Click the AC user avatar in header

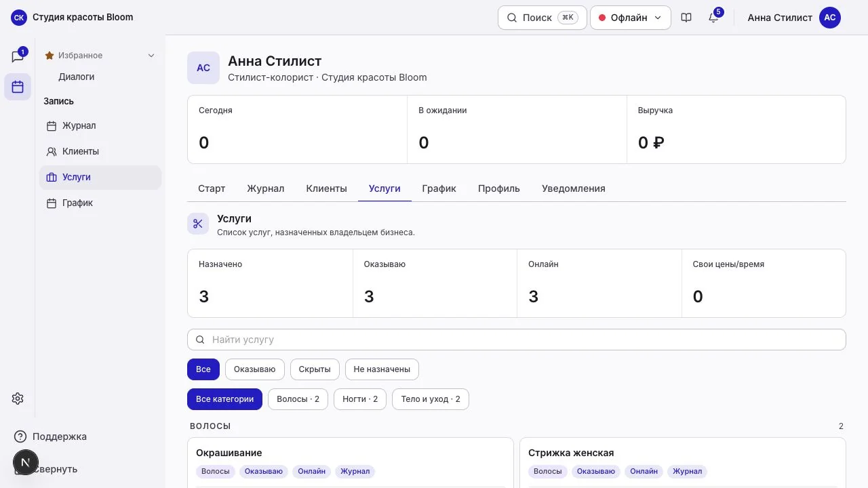[x=830, y=18]
